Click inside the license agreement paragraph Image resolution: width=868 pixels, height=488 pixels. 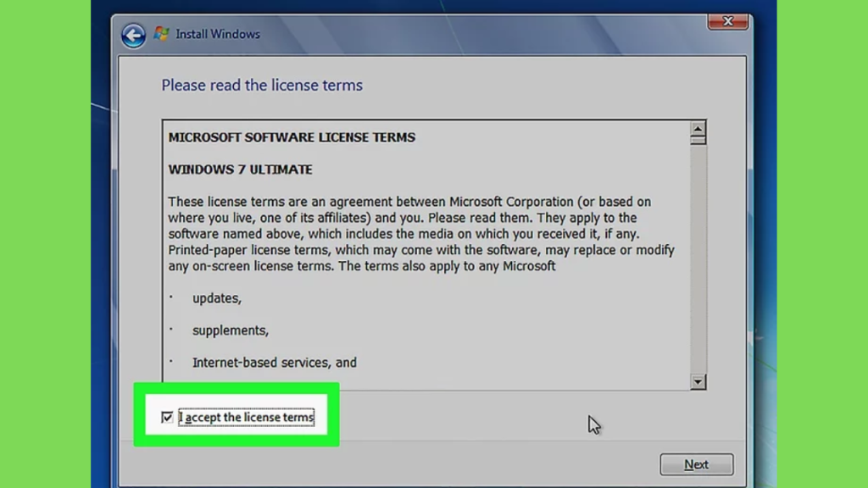click(421, 234)
